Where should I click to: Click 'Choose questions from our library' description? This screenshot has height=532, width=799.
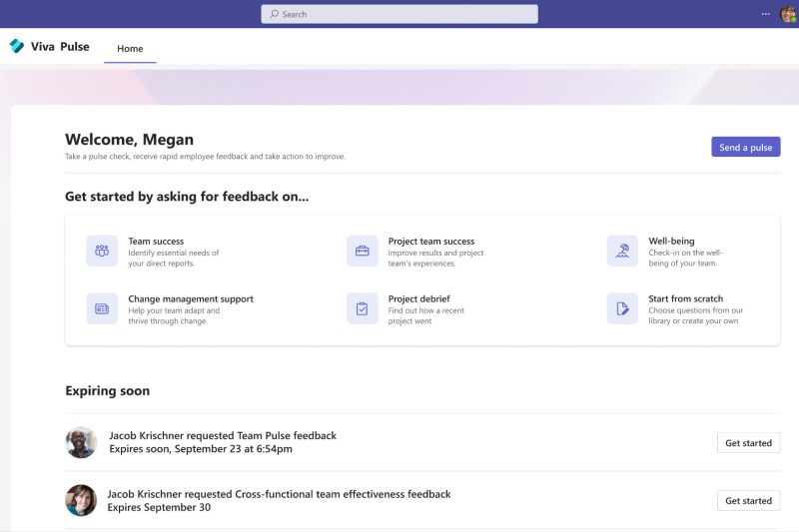695,315
